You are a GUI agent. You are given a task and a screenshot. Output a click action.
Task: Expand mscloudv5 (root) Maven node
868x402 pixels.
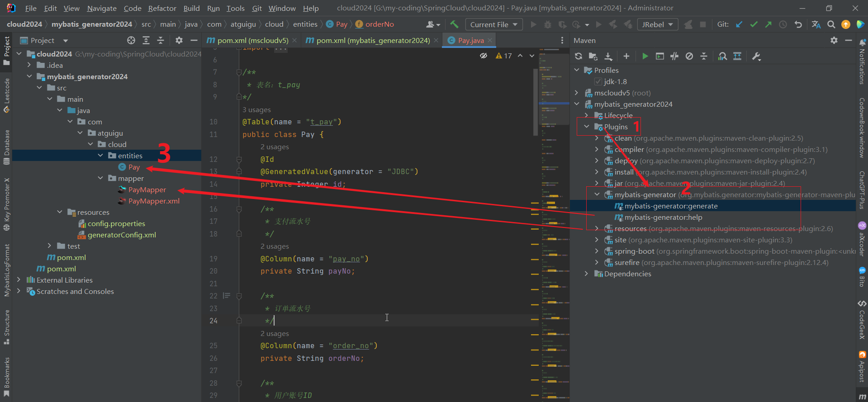(577, 93)
